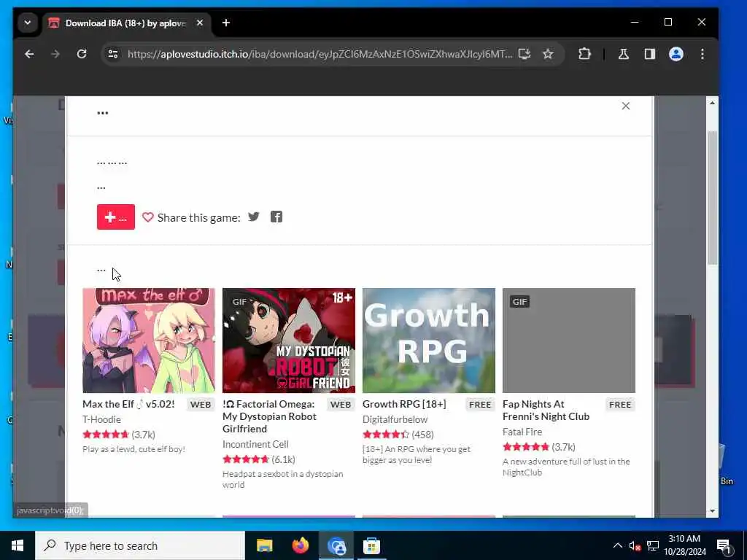
Task: Open the tab search dropdown arrow
Action: [x=28, y=23]
